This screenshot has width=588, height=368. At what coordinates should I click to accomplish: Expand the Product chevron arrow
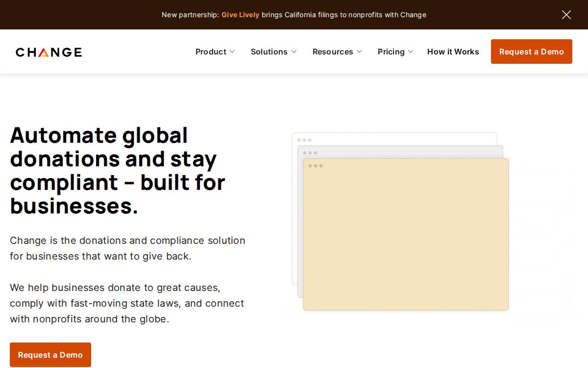pyautogui.click(x=232, y=52)
